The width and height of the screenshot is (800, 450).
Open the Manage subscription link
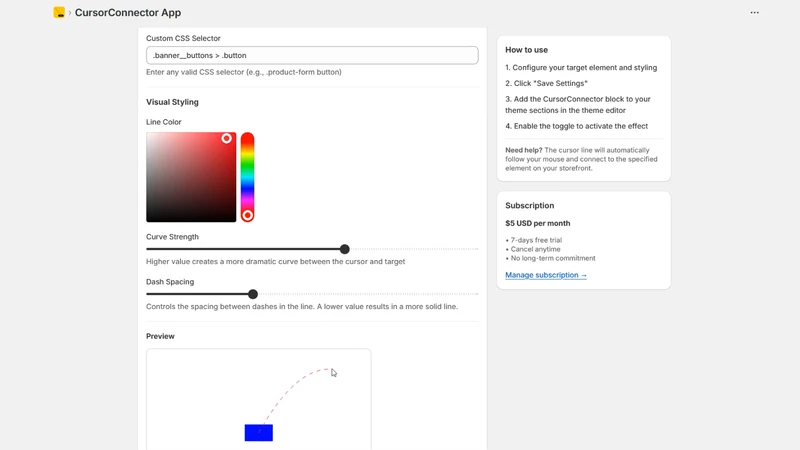[x=546, y=275]
